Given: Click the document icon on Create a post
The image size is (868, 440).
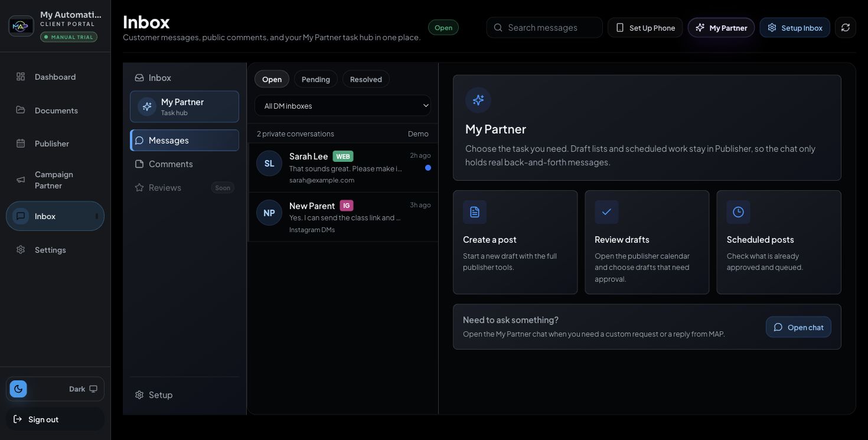Looking at the screenshot, I should 475,212.
